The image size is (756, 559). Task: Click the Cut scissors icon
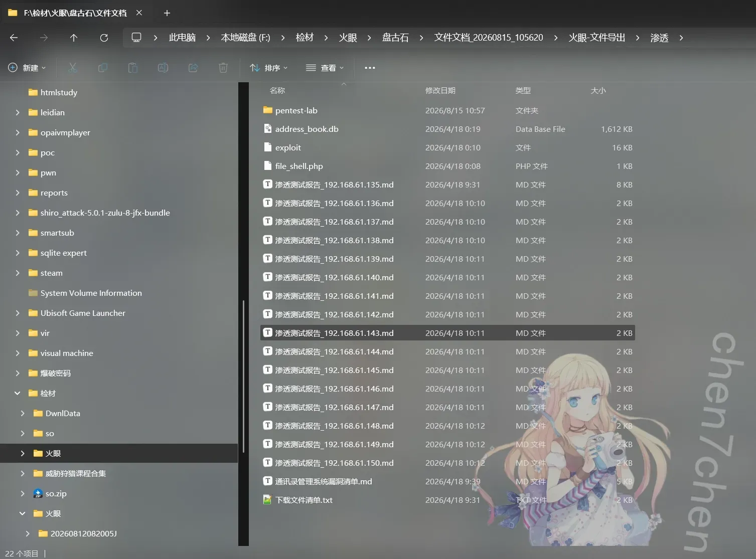coord(73,68)
